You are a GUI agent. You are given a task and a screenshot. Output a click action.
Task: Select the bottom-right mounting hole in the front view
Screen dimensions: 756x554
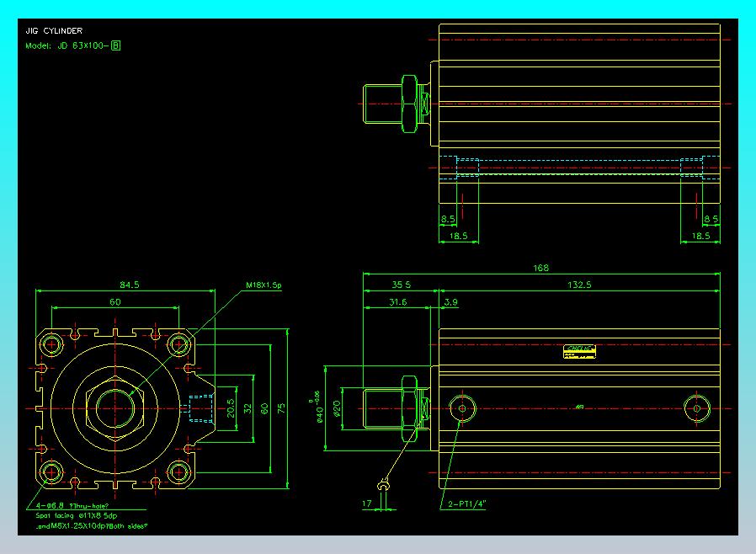pyautogui.click(x=178, y=472)
